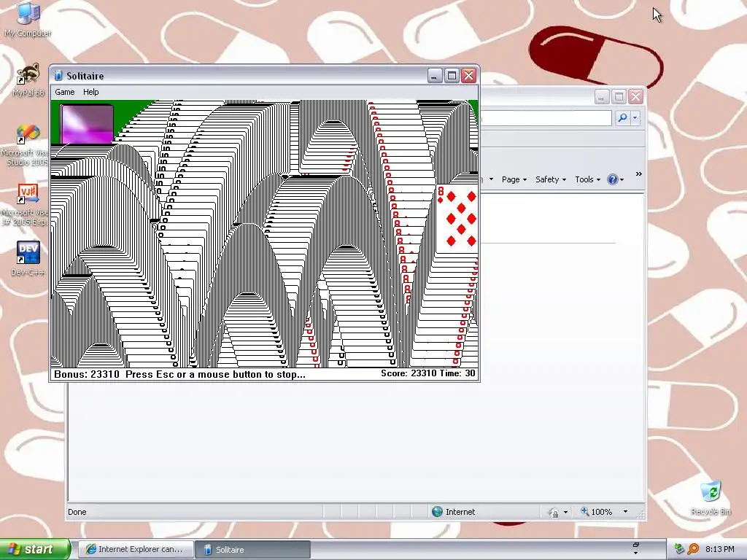Minimize the Solitaire window
The width and height of the screenshot is (747, 560).
coord(435,75)
